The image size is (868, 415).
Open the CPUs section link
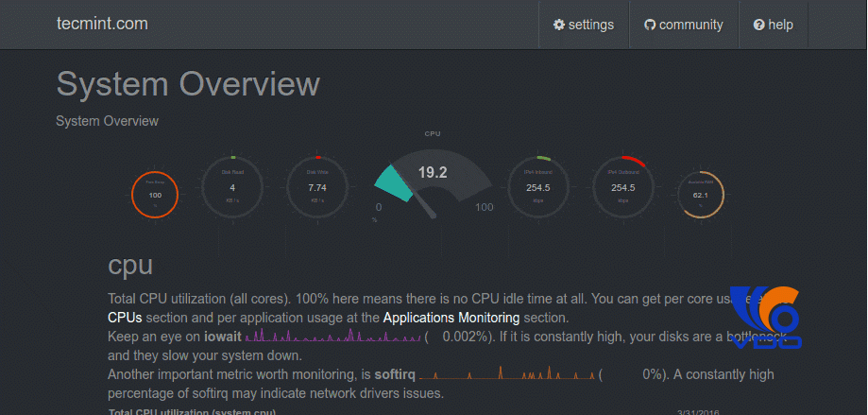pos(126,318)
